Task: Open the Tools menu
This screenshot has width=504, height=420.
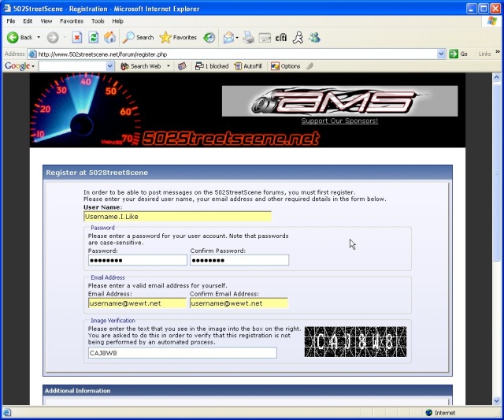Action: [98, 21]
